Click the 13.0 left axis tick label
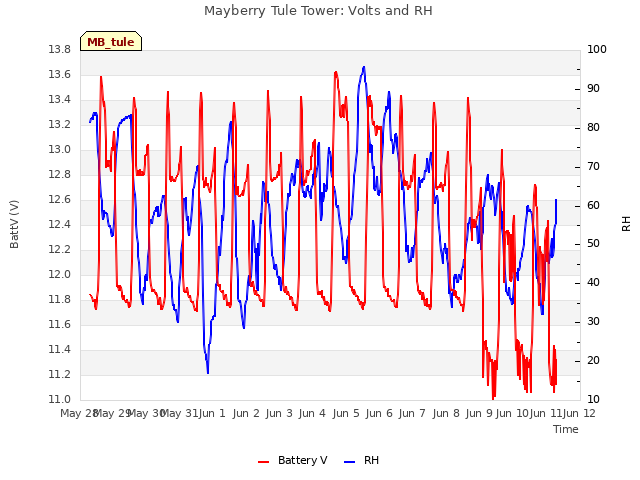The width and height of the screenshot is (640, 480). pyautogui.click(x=60, y=149)
